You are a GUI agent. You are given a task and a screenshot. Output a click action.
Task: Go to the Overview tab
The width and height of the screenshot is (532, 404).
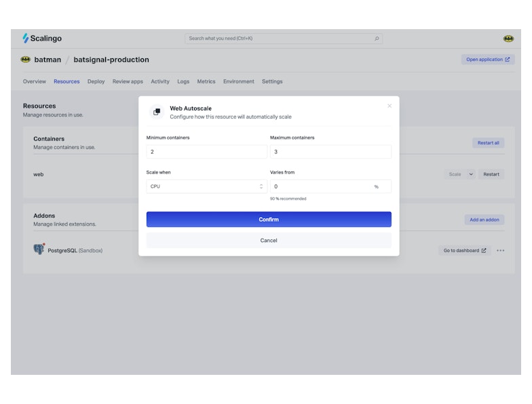tap(34, 81)
